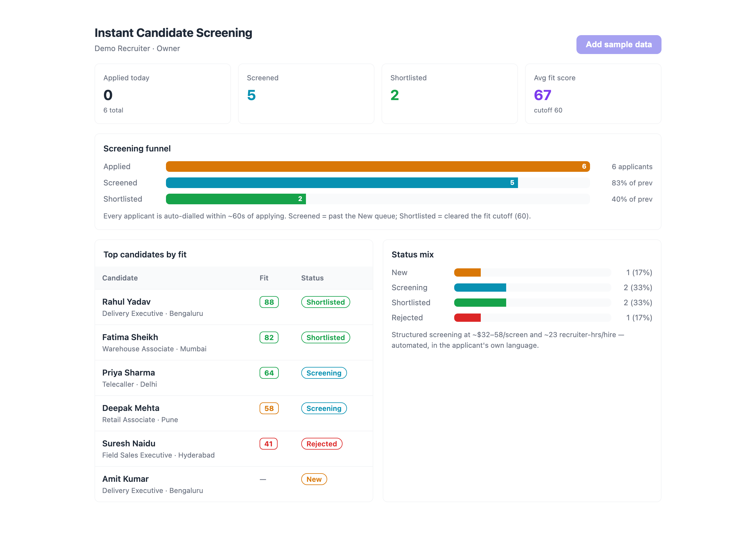This screenshot has height=555, width=756.
Task: Click the green Shortlisted funnel bar
Action: click(x=236, y=199)
